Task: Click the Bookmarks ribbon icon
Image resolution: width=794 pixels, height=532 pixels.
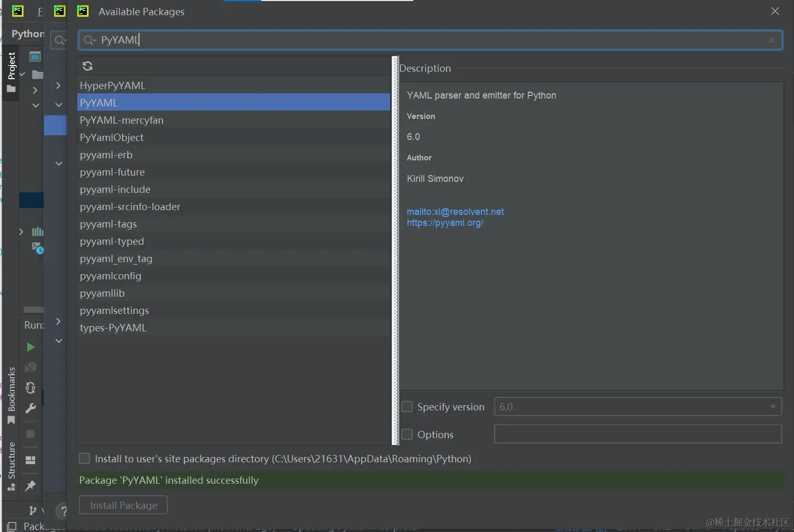Action: coord(11,420)
